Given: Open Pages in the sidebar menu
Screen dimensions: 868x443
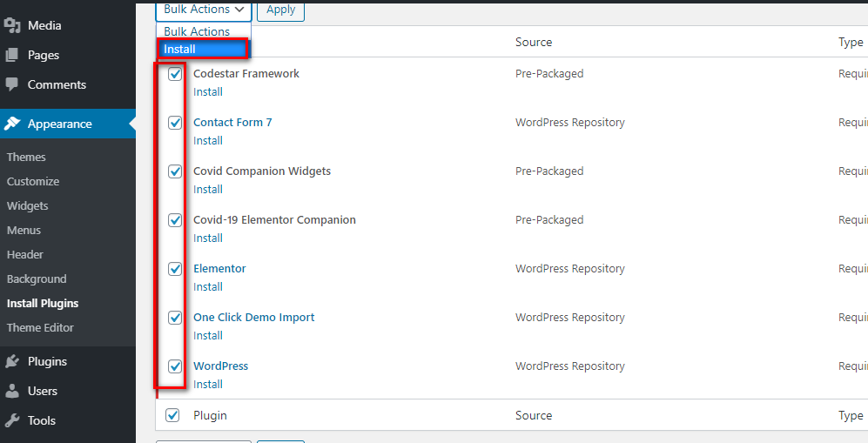Looking at the screenshot, I should coord(44,56).
